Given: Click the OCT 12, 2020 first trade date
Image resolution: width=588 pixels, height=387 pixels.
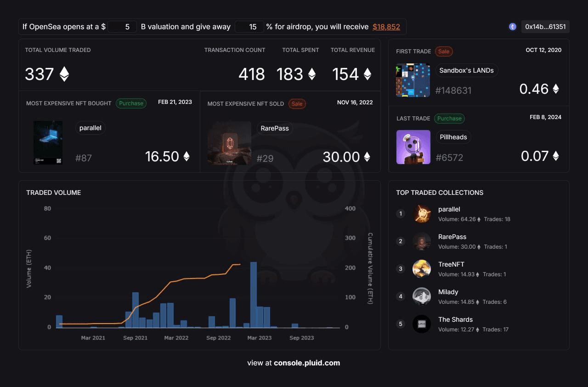Looking at the screenshot, I should tap(543, 50).
